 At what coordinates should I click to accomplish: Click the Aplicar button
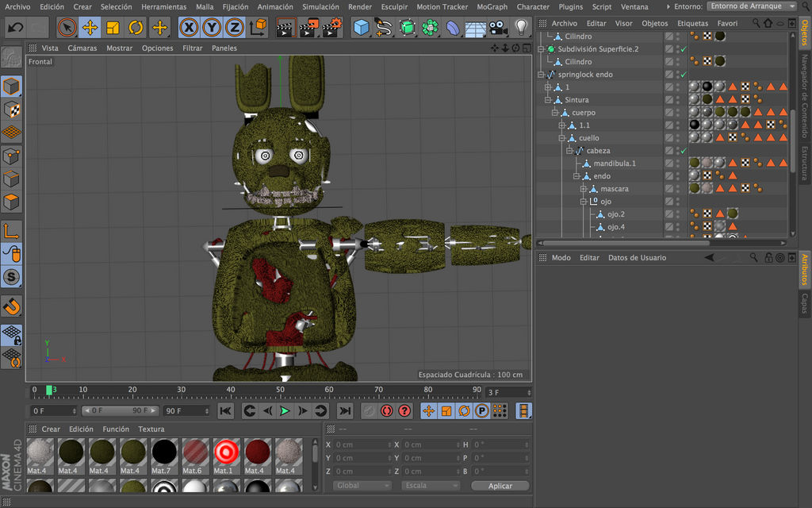[500, 486]
